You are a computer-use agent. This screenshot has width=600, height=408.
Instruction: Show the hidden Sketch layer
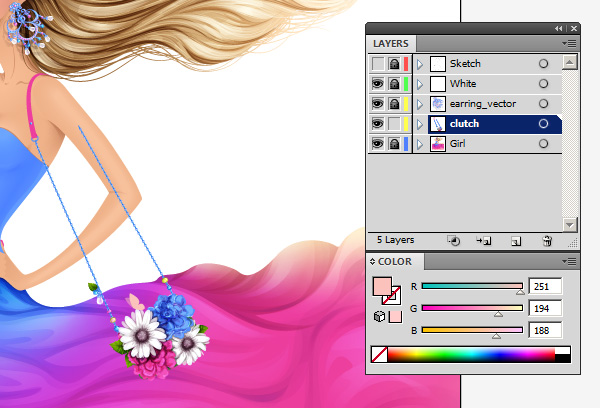pyautogui.click(x=378, y=64)
